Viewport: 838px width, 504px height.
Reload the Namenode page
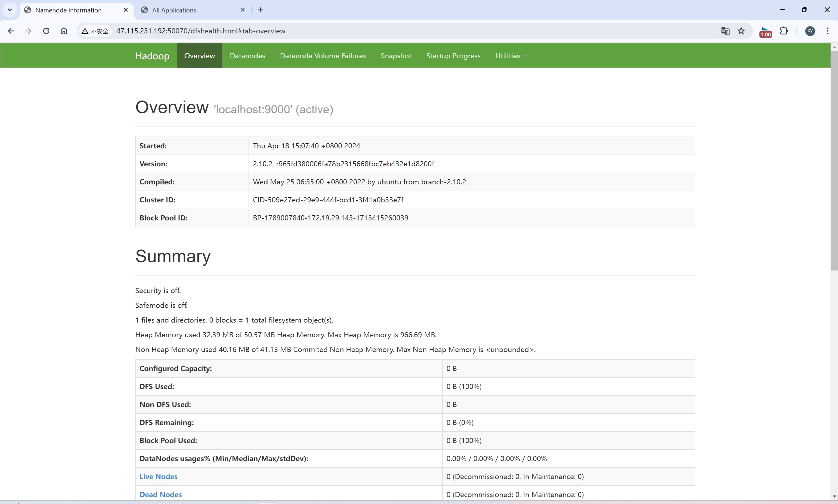click(x=46, y=31)
